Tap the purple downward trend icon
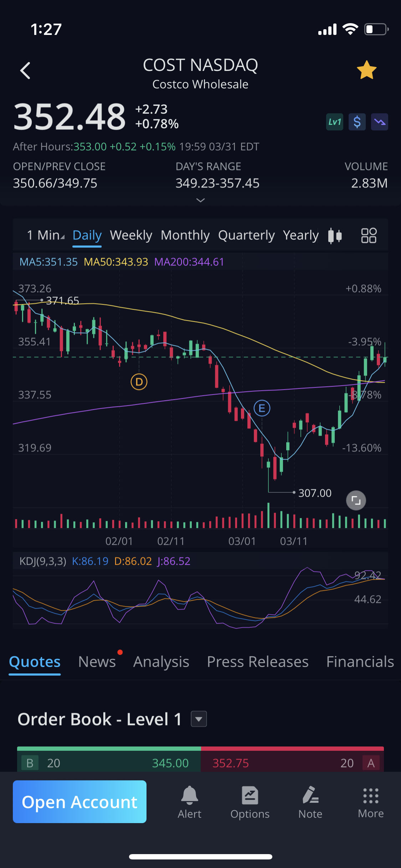 pyautogui.click(x=379, y=122)
